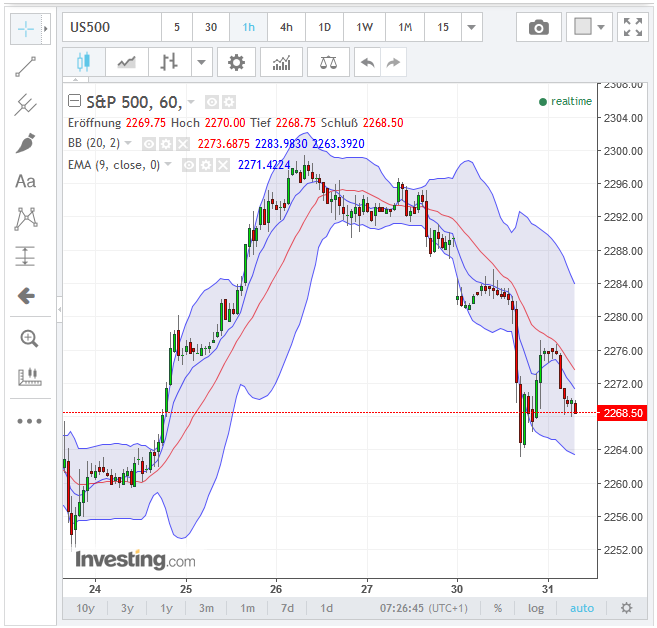This screenshot has width=657, height=628.
Task: Click the back arrow icon in sidebar
Action: tap(26, 296)
